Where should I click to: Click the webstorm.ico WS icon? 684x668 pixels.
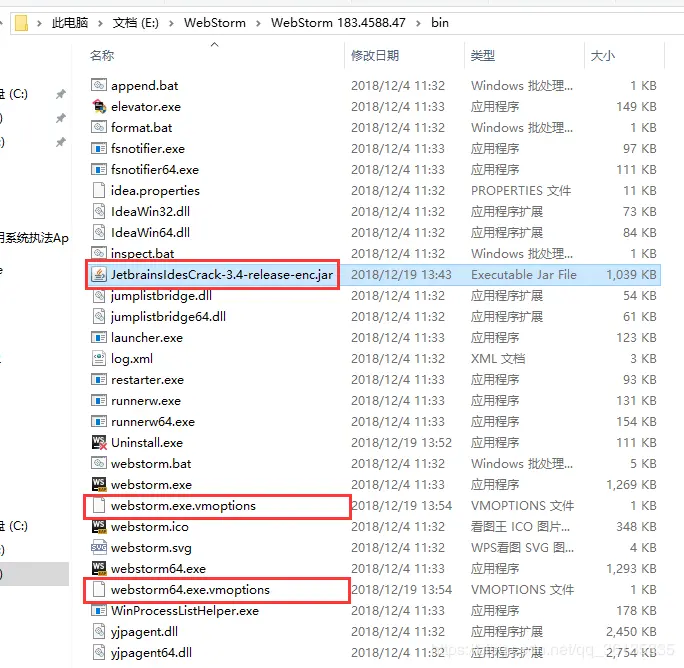(x=99, y=526)
